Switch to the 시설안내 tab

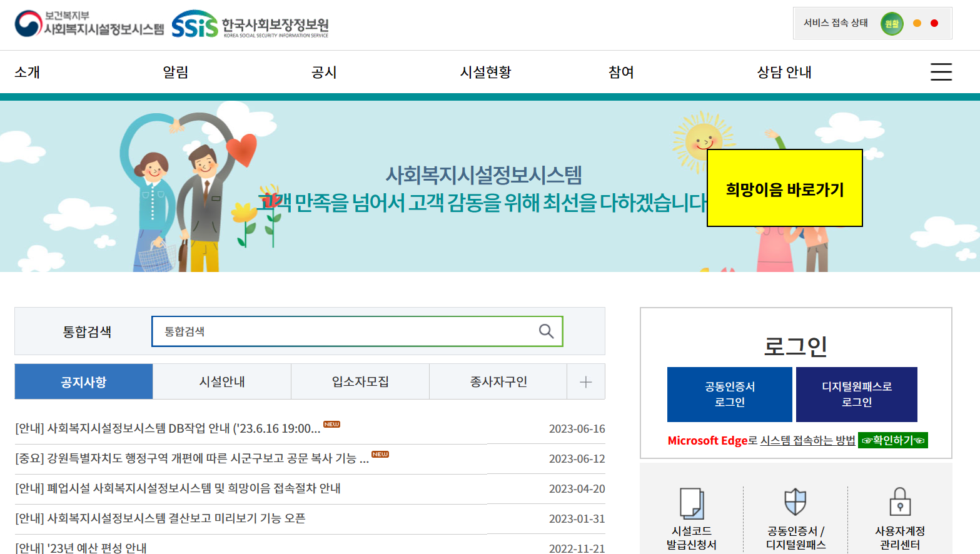click(x=222, y=381)
